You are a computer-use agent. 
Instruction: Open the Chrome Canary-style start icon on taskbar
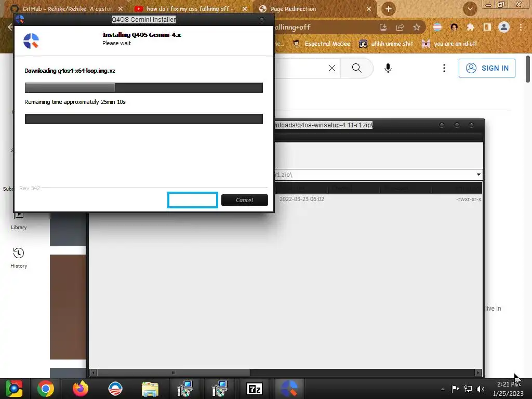click(x=14, y=389)
